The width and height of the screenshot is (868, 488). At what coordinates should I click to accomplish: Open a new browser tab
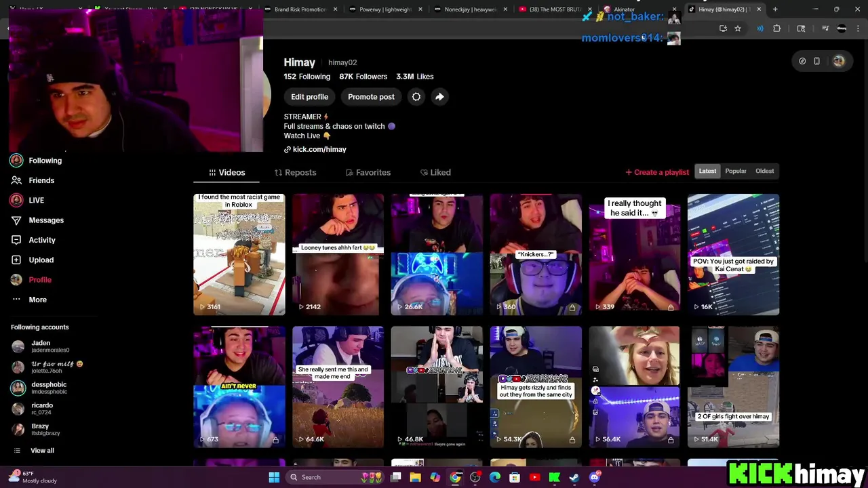pyautogui.click(x=775, y=9)
